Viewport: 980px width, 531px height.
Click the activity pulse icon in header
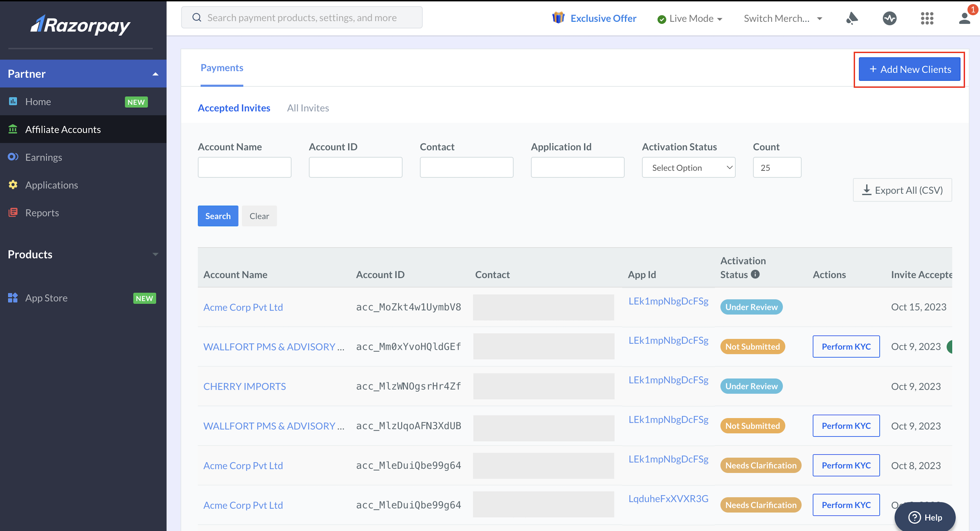coord(889,18)
